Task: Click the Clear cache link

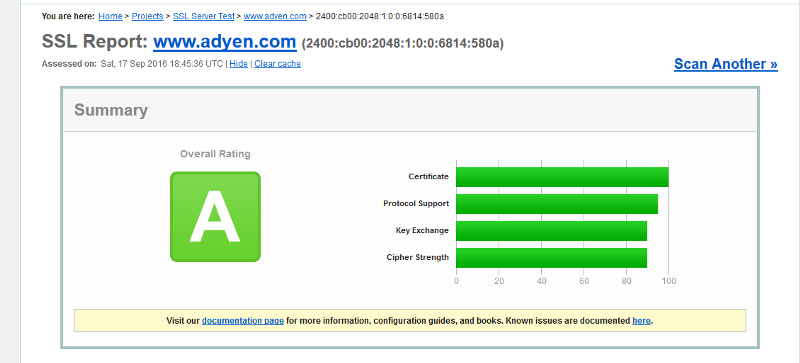Action: [x=278, y=64]
